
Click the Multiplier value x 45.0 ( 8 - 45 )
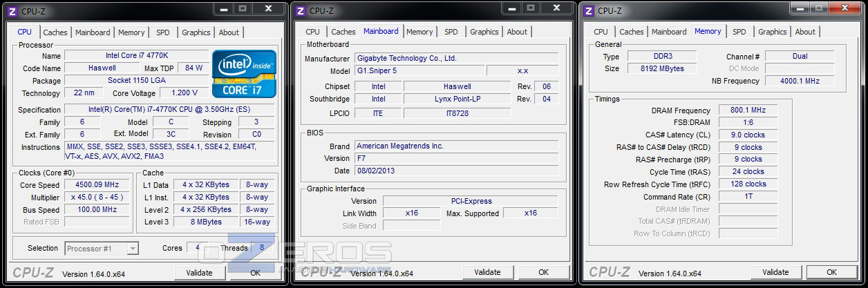[97, 198]
